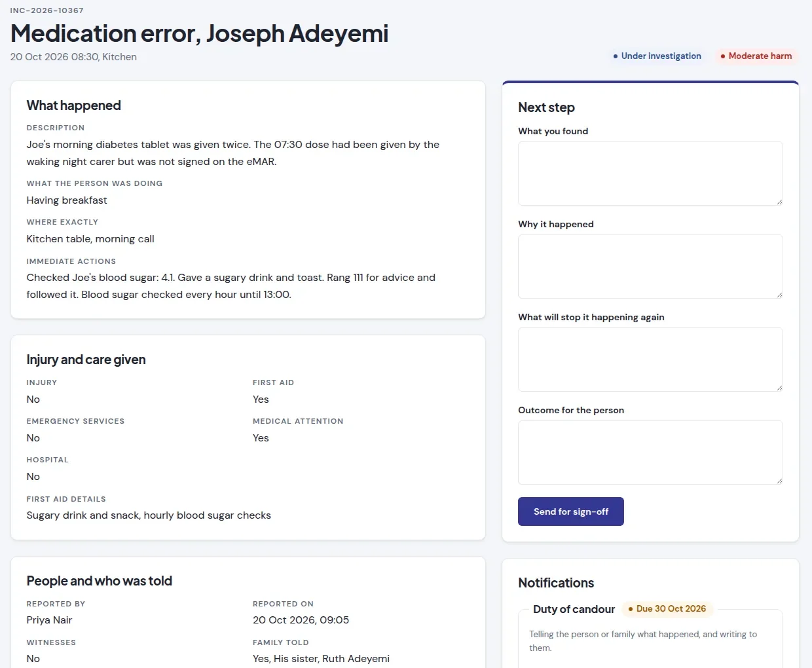Click the 'Outcome for the person' text area
812x668 pixels.
pos(650,453)
